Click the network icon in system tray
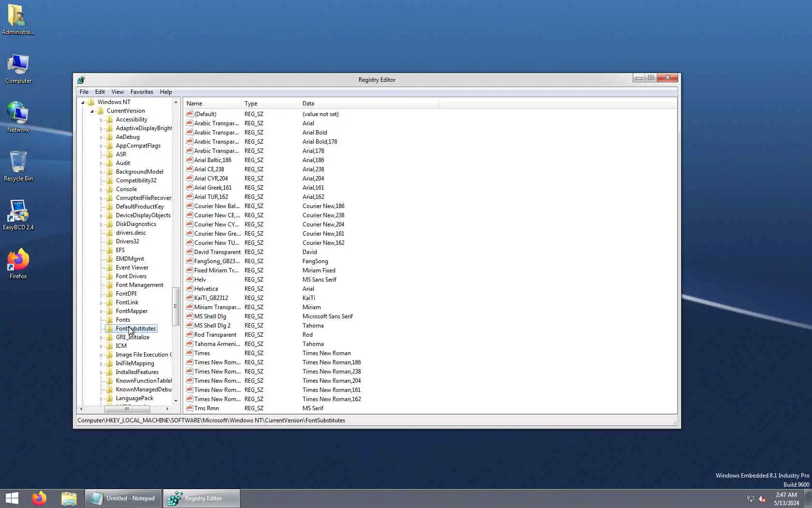 point(750,499)
